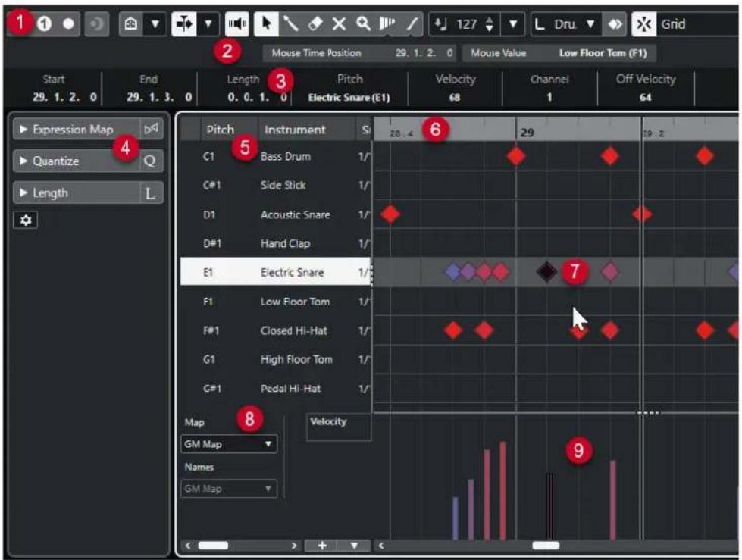Click bar 29 in the ruler

point(527,133)
